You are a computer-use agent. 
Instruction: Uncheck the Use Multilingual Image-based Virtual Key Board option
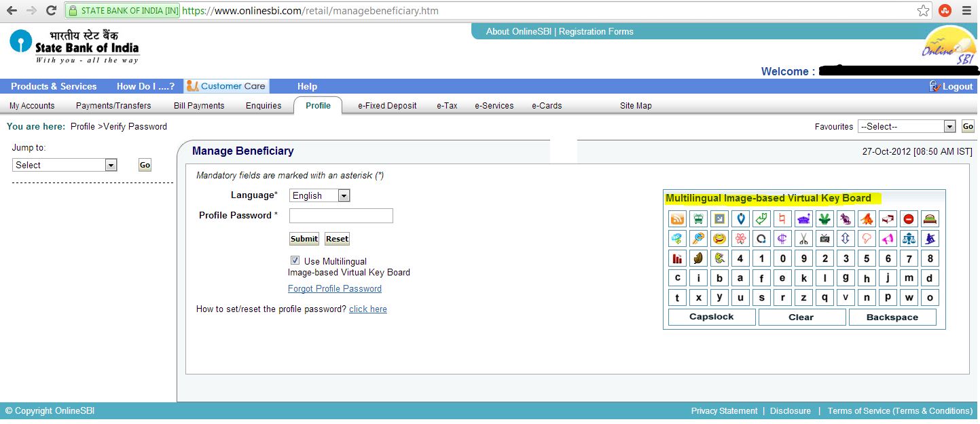click(295, 260)
